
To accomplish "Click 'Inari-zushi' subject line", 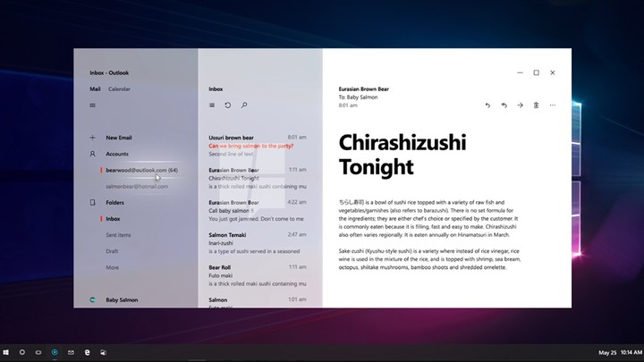I will tap(221, 243).
